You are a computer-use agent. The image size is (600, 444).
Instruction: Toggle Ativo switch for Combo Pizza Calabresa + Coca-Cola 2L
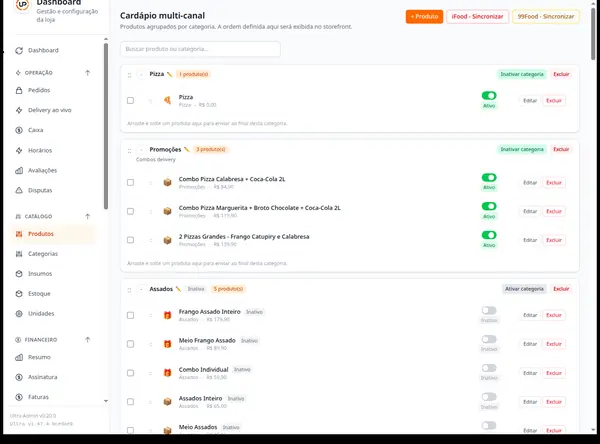pyautogui.click(x=489, y=177)
